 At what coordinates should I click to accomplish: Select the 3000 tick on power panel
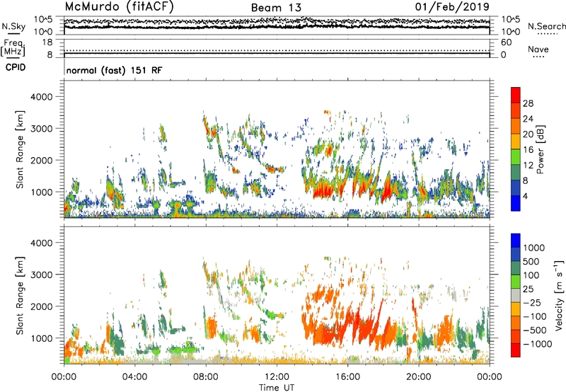[41, 129]
